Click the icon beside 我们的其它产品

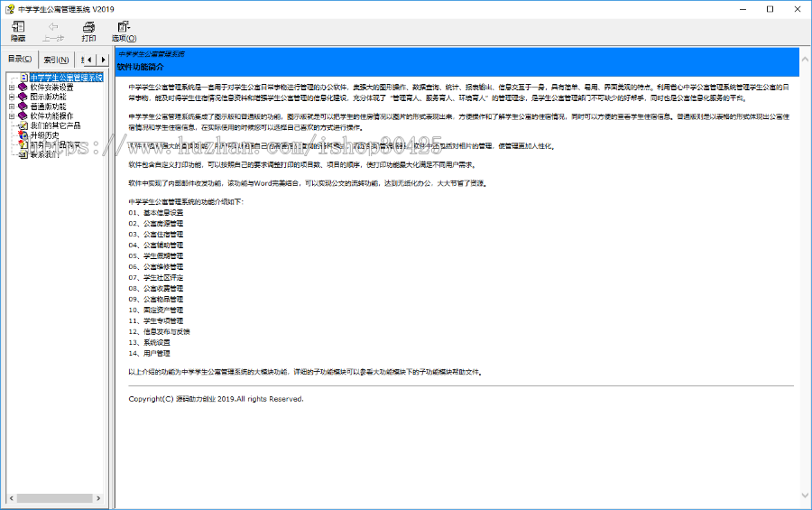[x=23, y=125]
